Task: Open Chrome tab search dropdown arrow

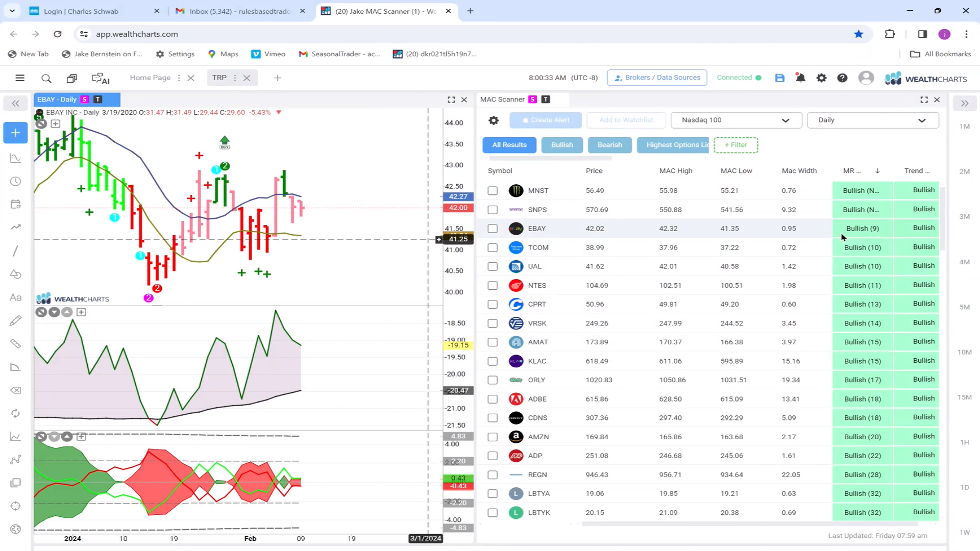Action: (12, 11)
